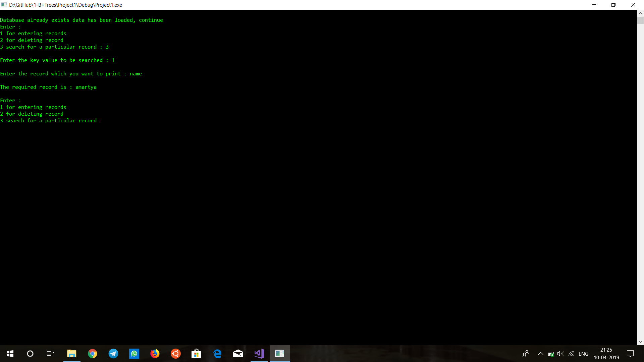Open the clock and calendar flyout
The image size is (644, 362).
606,354
